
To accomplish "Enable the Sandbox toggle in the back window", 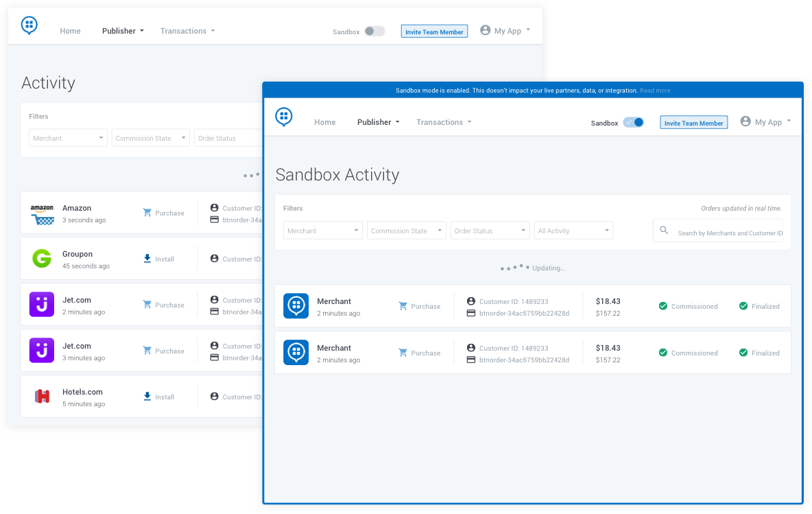I will click(374, 31).
